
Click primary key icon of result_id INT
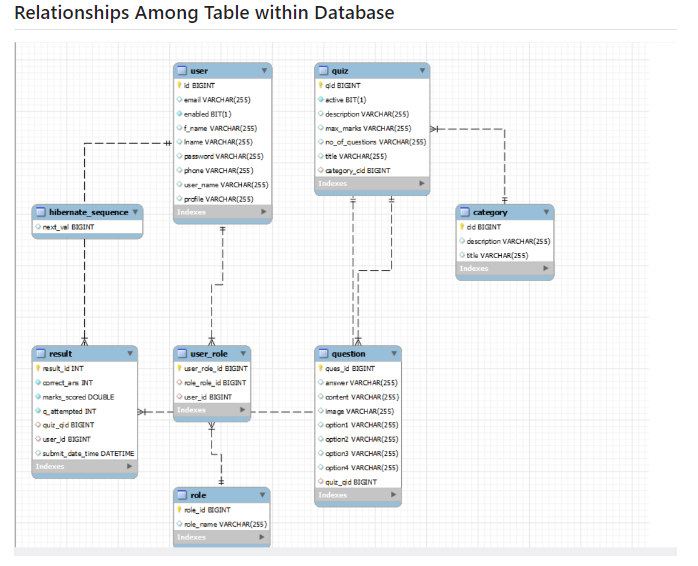coord(38,368)
